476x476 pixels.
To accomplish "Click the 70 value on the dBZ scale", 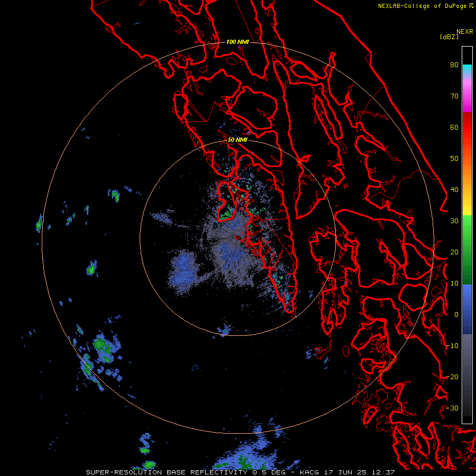I will pyautogui.click(x=454, y=96).
